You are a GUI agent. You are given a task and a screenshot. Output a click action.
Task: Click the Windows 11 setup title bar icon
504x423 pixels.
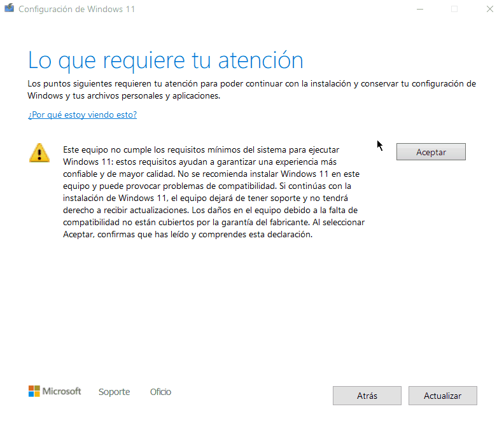click(x=10, y=8)
